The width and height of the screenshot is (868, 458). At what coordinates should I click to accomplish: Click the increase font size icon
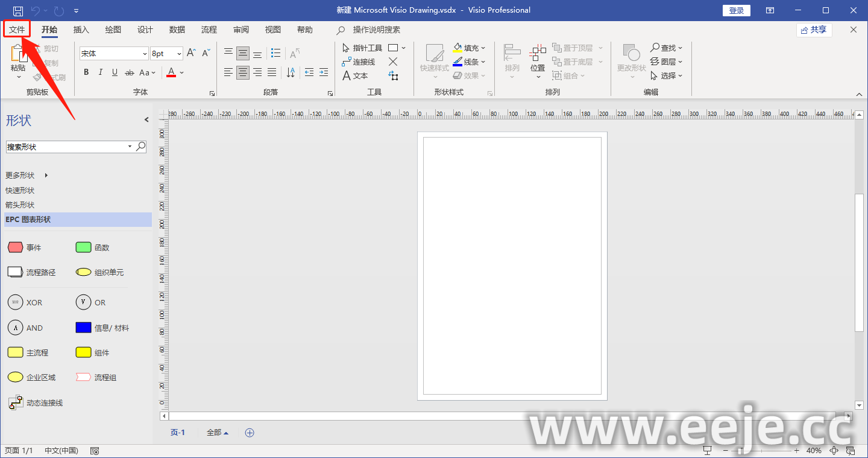pos(191,53)
